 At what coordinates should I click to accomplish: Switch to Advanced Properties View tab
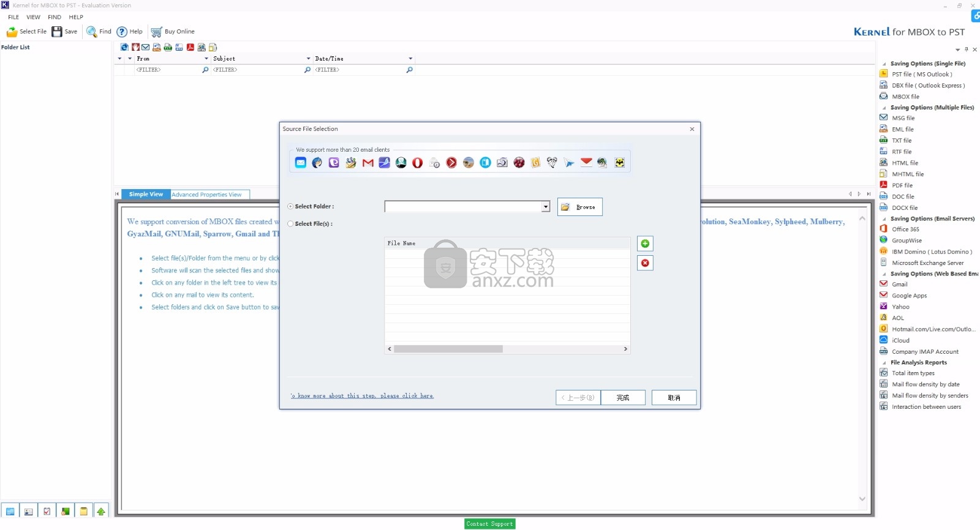207,195
